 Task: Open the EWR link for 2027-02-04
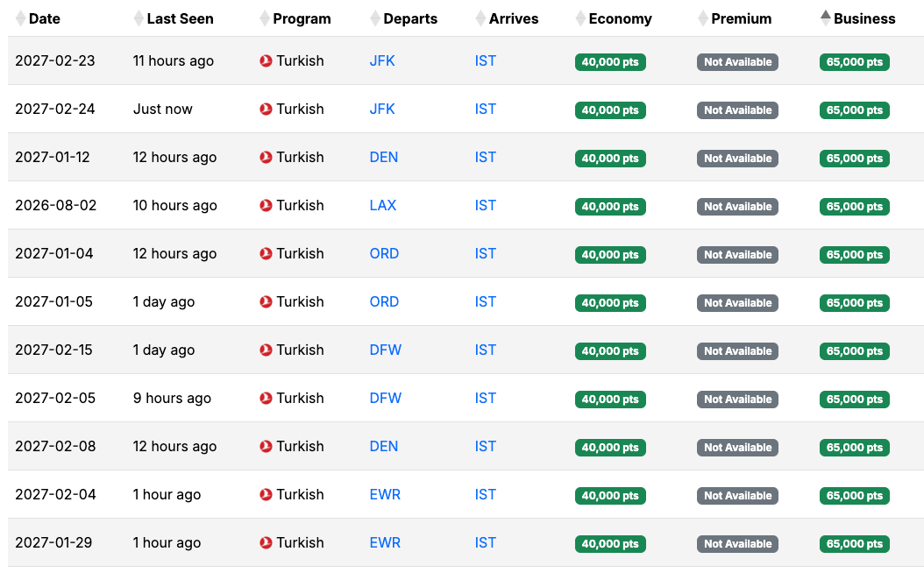pyautogui.click(x=385, y=495)
